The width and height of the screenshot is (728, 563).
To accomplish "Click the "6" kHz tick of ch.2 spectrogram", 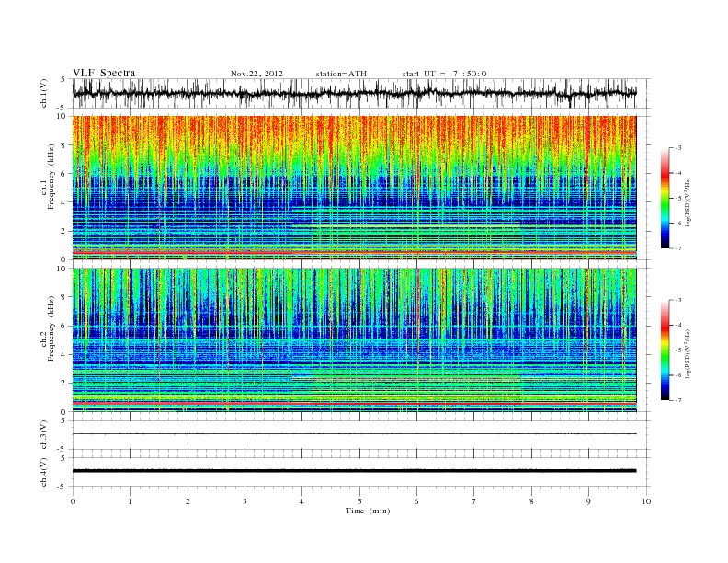I will click(x=63, y=326).
